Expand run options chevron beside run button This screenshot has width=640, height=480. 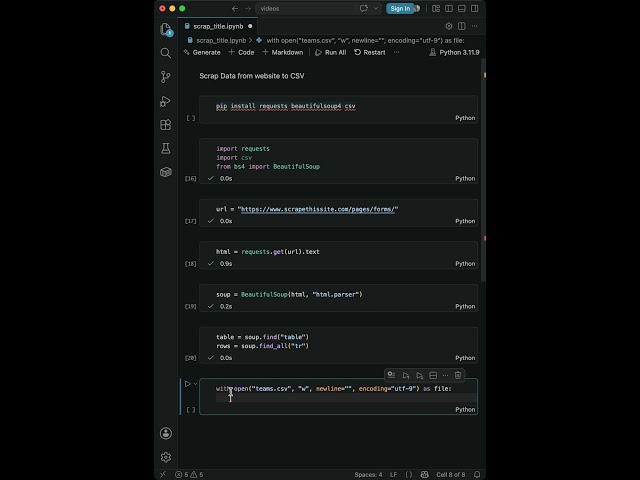196,384
